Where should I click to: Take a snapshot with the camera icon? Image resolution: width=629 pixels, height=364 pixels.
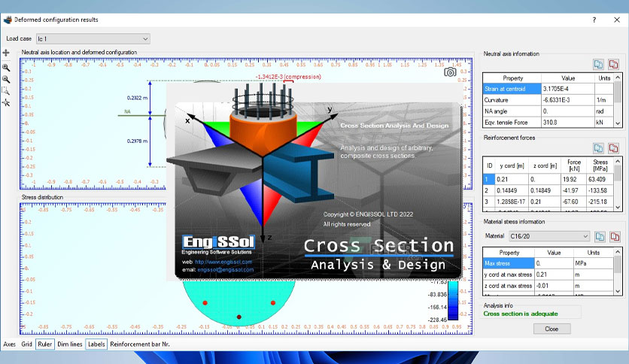pyautogui.click(x=450, y=72)
